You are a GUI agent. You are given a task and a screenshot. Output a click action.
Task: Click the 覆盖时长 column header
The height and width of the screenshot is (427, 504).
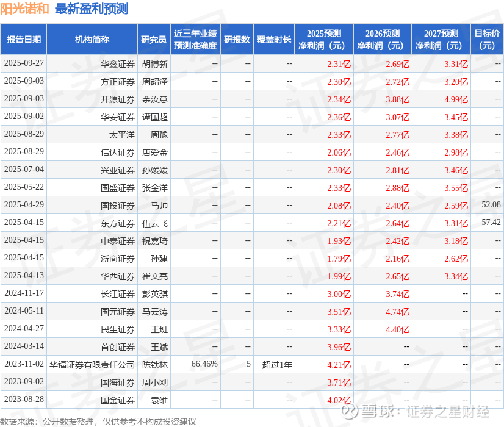(x=274, y=39)
